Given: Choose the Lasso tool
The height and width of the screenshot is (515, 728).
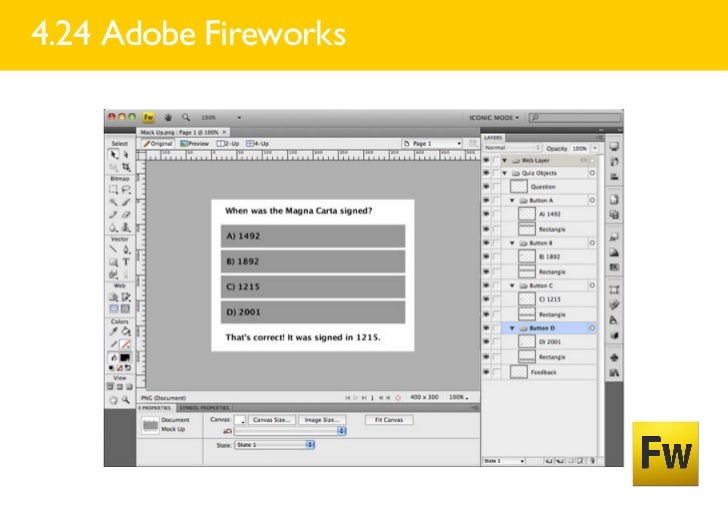Looking at the screenshot, I should [126, 189].
